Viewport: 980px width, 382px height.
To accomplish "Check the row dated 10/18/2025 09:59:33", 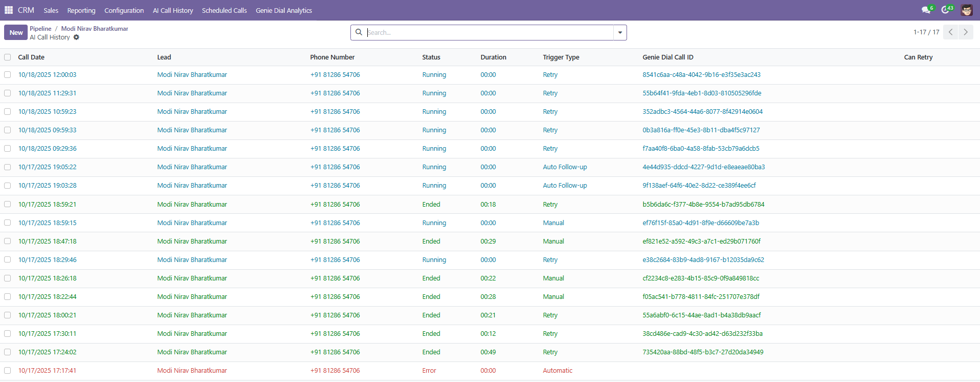I will click(7, 130).
